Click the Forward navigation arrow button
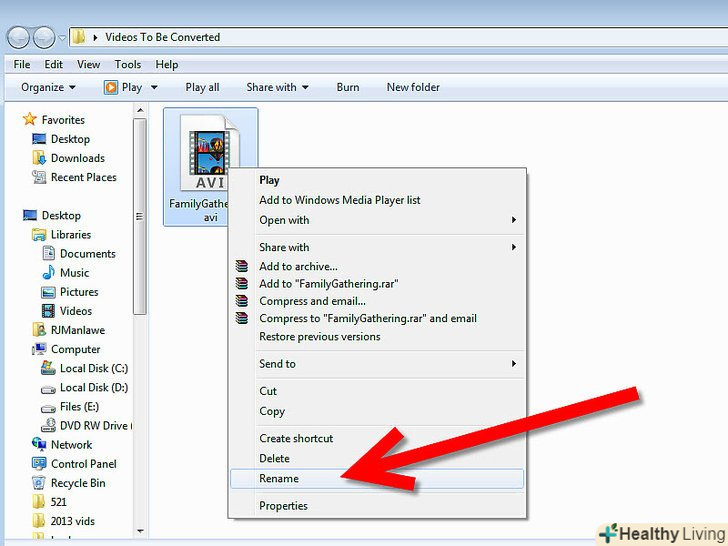This screenshot has height=546, width=728. [x=44, y=38]
